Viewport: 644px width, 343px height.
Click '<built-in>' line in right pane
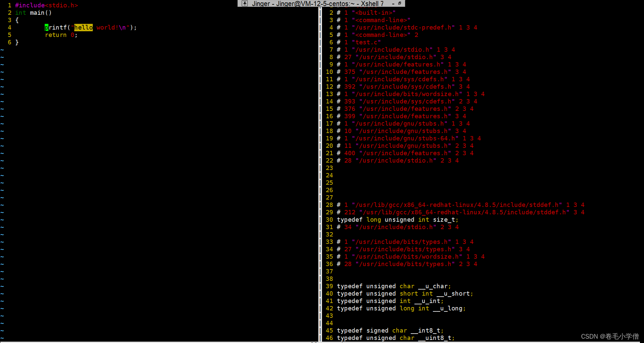(x=366, y=13)
